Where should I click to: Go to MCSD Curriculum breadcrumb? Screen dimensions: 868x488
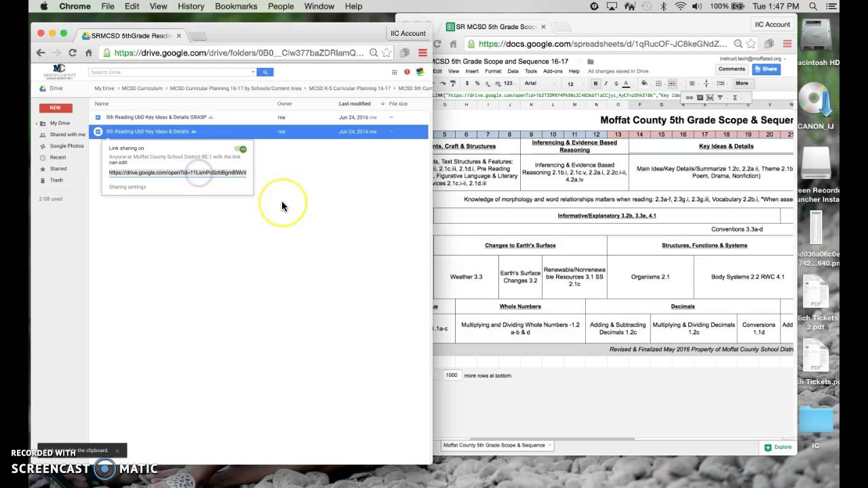[142, 88]
